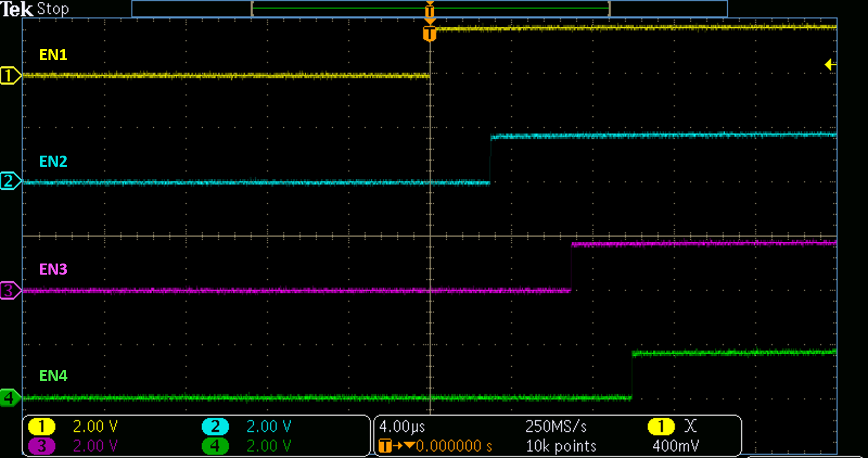Click the waveform record overview bar at top

point(430,8)
